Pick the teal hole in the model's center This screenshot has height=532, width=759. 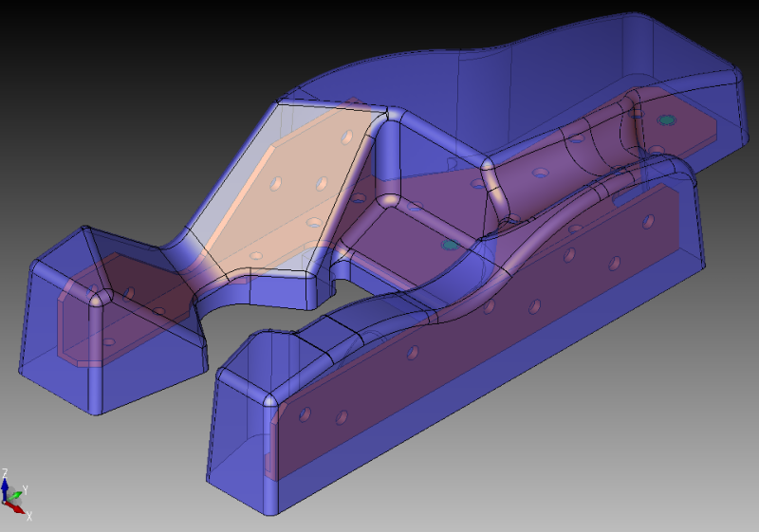tap(450, 245)
